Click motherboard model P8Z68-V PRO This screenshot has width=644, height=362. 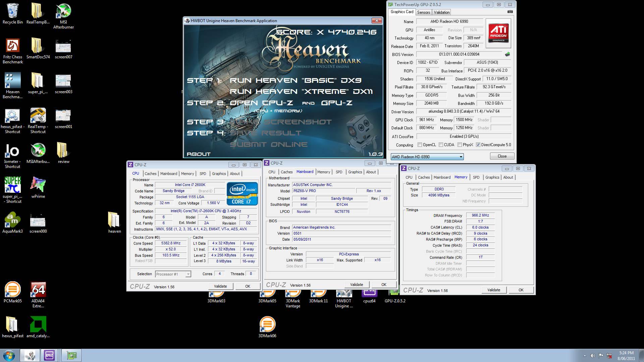323,191
